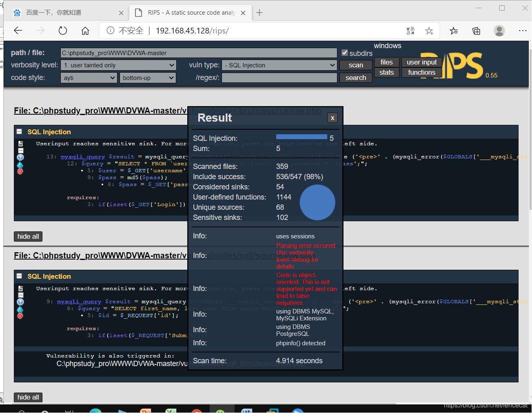Open favorites list icon

click(x=454, y=31)
